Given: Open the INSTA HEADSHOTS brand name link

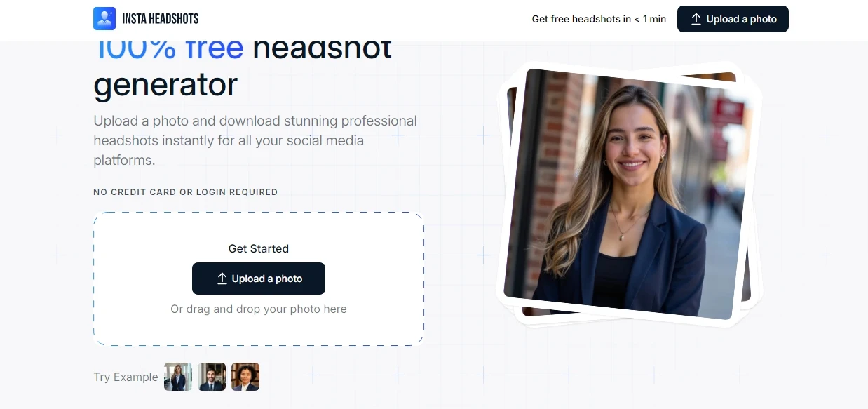Looking at the screenshot, I should click(161, 19).
